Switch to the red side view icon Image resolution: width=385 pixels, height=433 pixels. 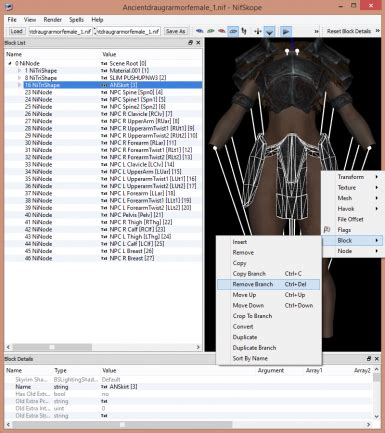click(222, 31)
